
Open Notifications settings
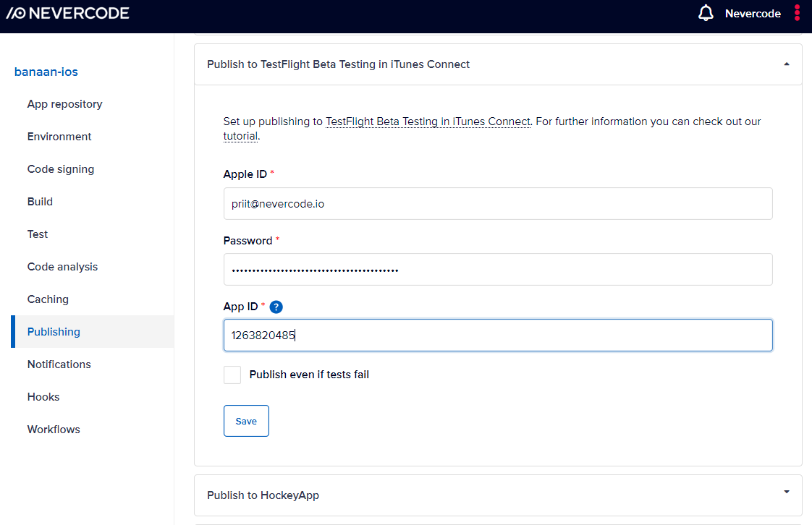click(x=59, y=364)
